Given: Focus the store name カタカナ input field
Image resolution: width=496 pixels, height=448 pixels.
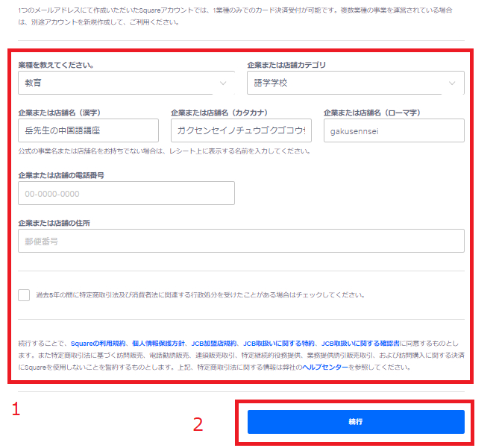Looking at the screenshot, I should pos(241,130).
